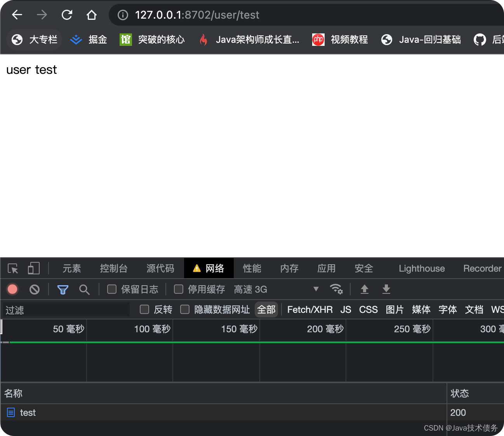Enable the 停用缓存 checkbox

click(178, 289)
